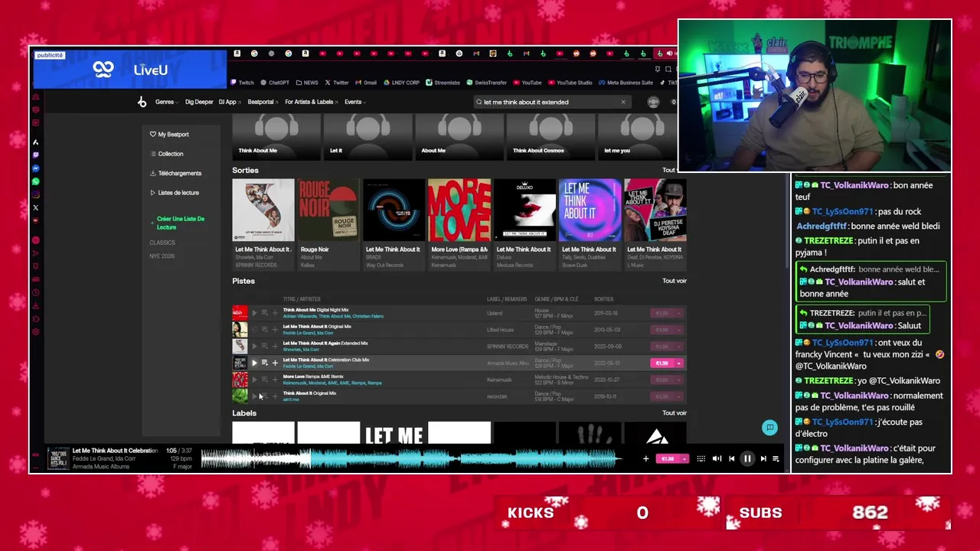The image size is (980, 551).
Task: Open price dropdown for More Love Rampa &ME Remix
Action: pos(678,380)
